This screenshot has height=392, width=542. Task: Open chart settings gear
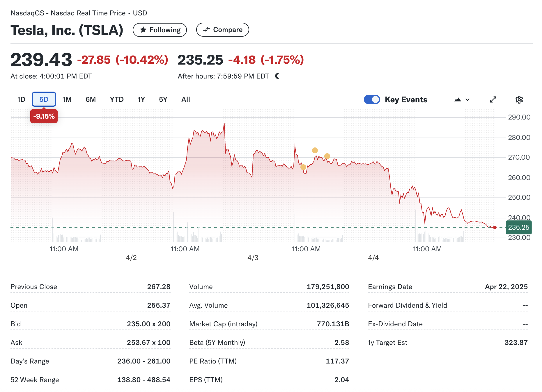(x=519, y=100)
